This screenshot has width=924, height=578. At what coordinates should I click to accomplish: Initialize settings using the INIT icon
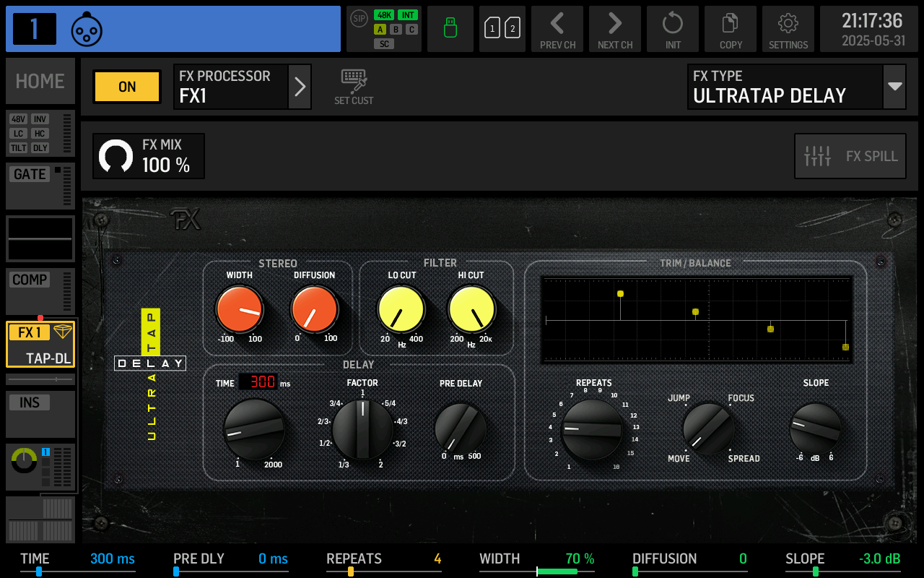672,29
